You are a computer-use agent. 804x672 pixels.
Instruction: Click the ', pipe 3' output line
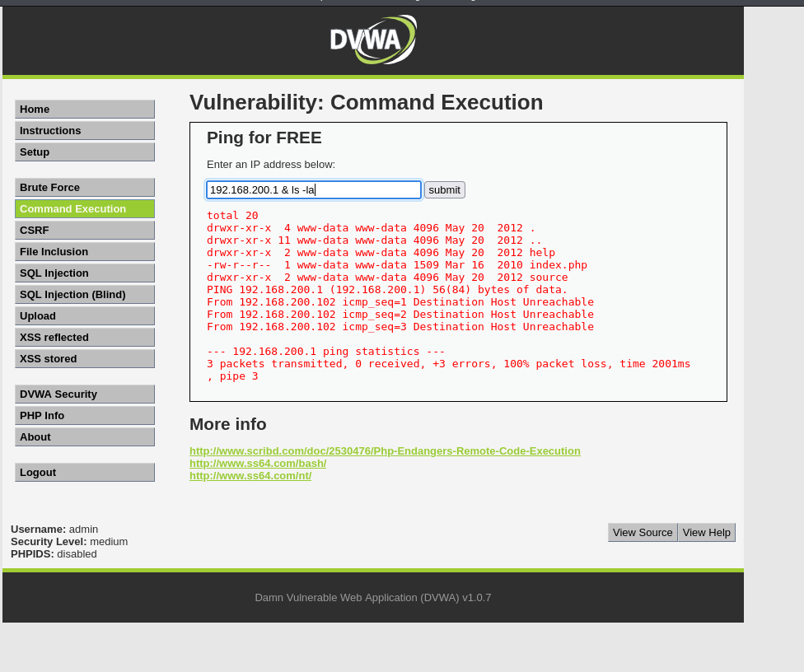232,376
